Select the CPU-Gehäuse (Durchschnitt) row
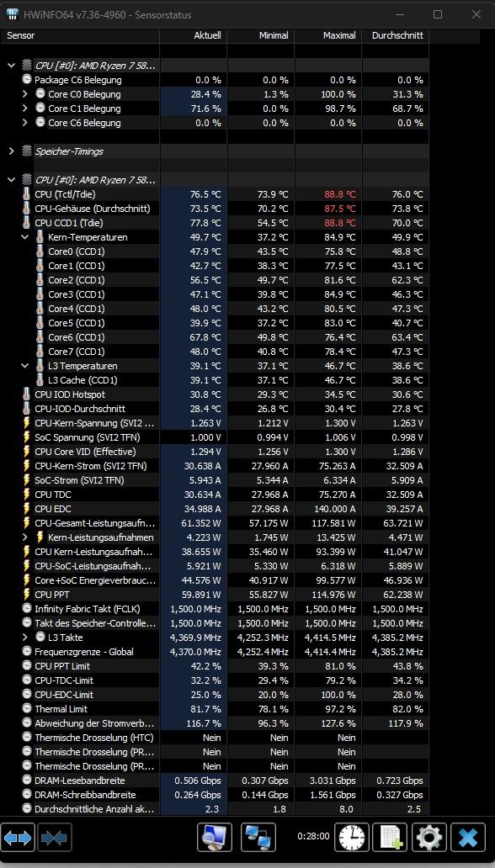 tap(215, 209)
